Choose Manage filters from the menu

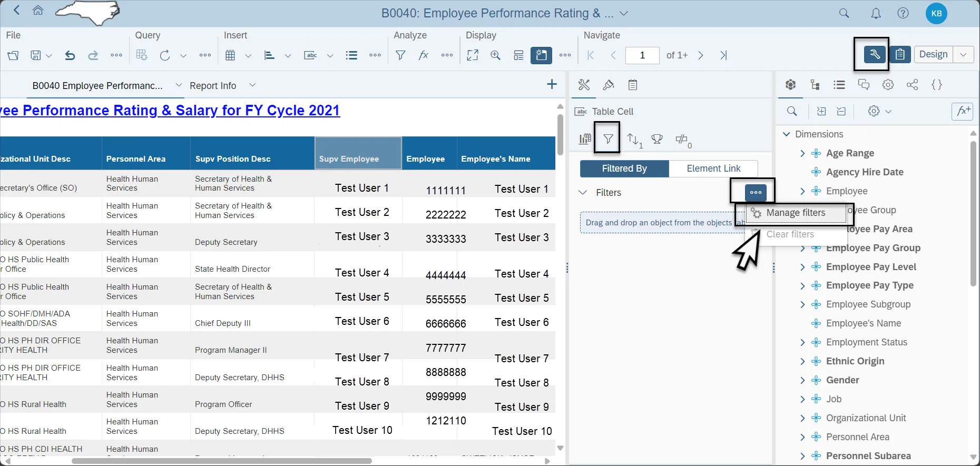pyautogui.click(x=796, y=213)
